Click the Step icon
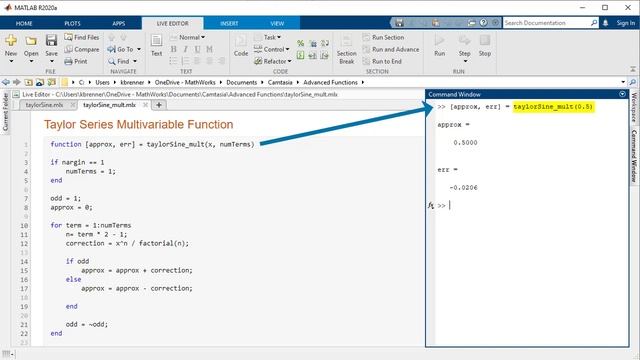The image size is (640, 360). [x=464, y=40]
